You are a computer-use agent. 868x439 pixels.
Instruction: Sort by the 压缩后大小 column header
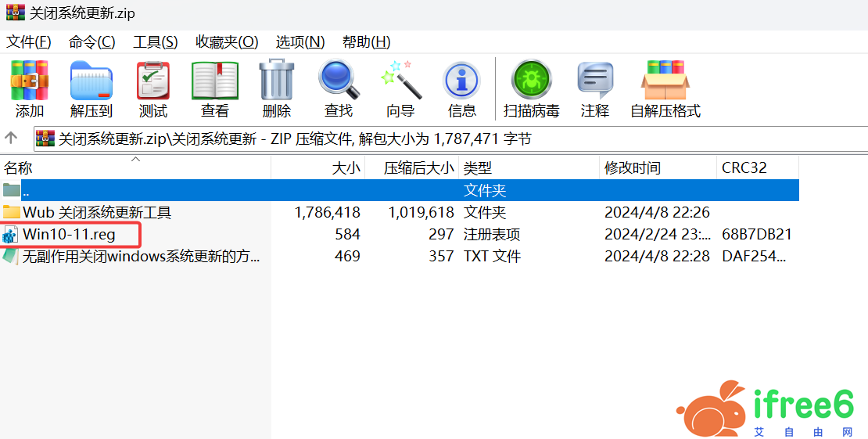tap(412, 168)
